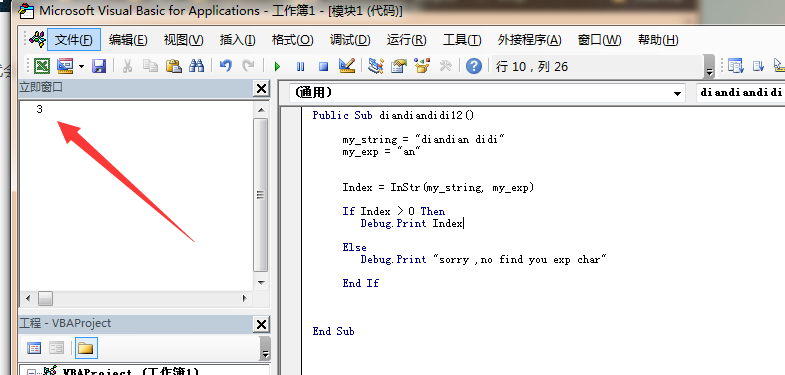
Task: Open the 窗口(W) menu
Action: (x=599, y=40)
